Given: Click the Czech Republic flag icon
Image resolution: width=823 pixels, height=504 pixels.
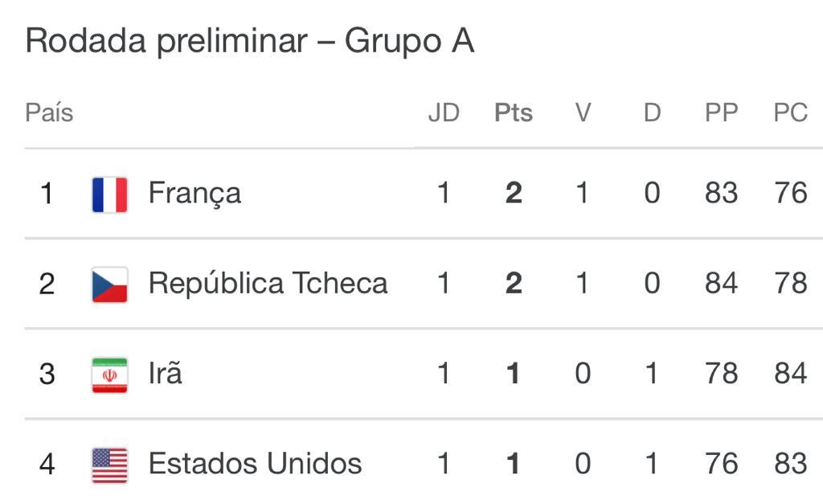Looking at the screenshot, I should [109, 285].
